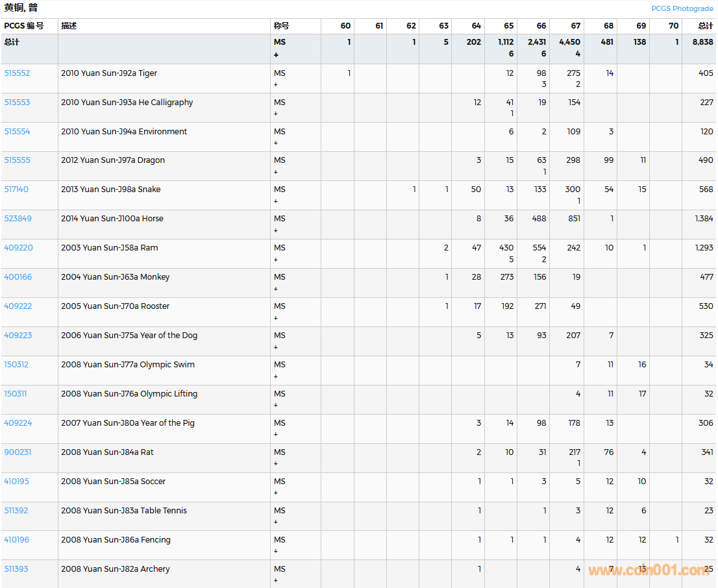Viewport: 718px width, 588px height.
Task: Open PCGS number 511393 Archery entry
Action: (x=16, y=569)
